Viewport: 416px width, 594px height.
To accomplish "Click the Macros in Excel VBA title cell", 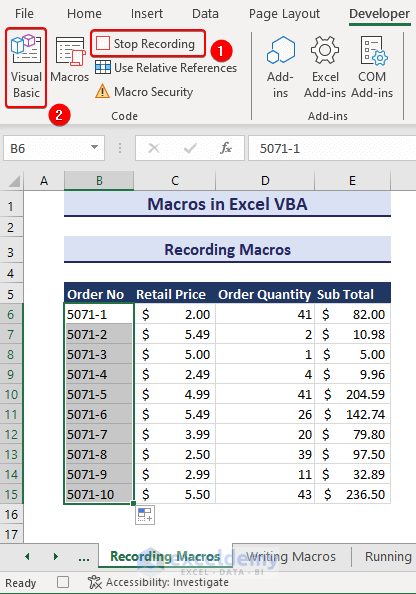I will (227, 204).
